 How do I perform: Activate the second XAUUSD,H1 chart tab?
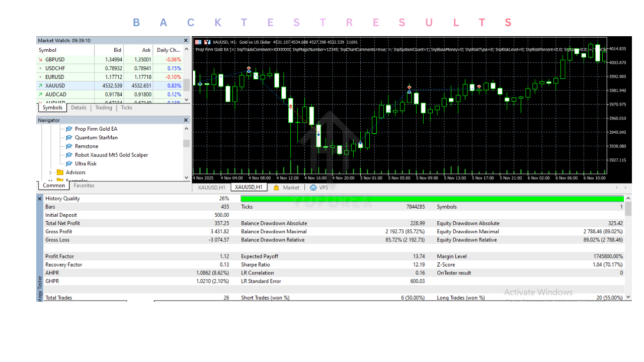tap(249, 187)
